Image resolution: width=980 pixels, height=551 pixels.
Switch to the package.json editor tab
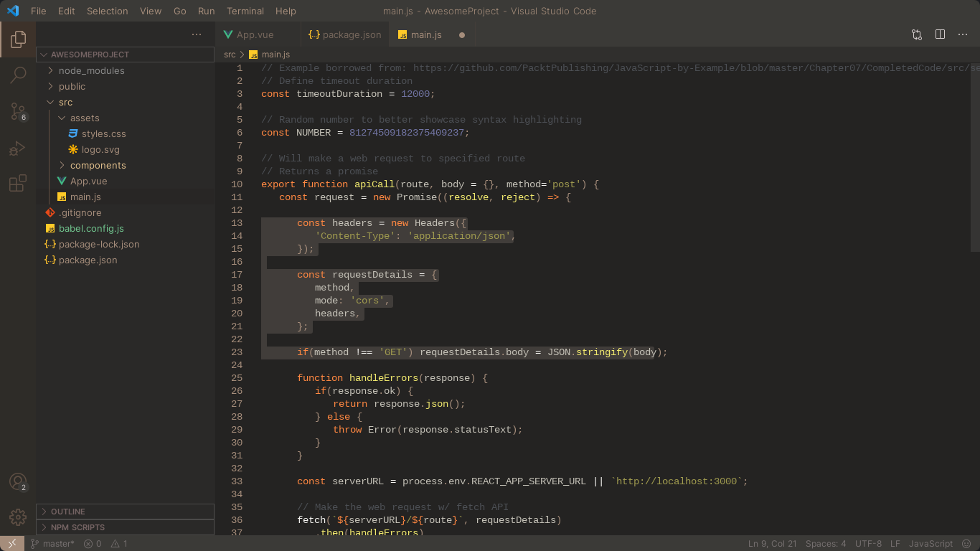(x=345, y=34)
